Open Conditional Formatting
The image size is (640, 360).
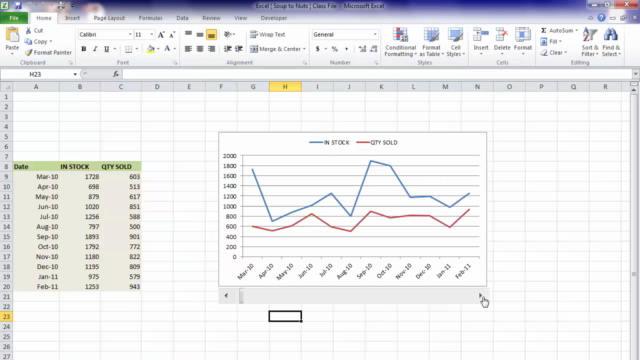(400, 42)
